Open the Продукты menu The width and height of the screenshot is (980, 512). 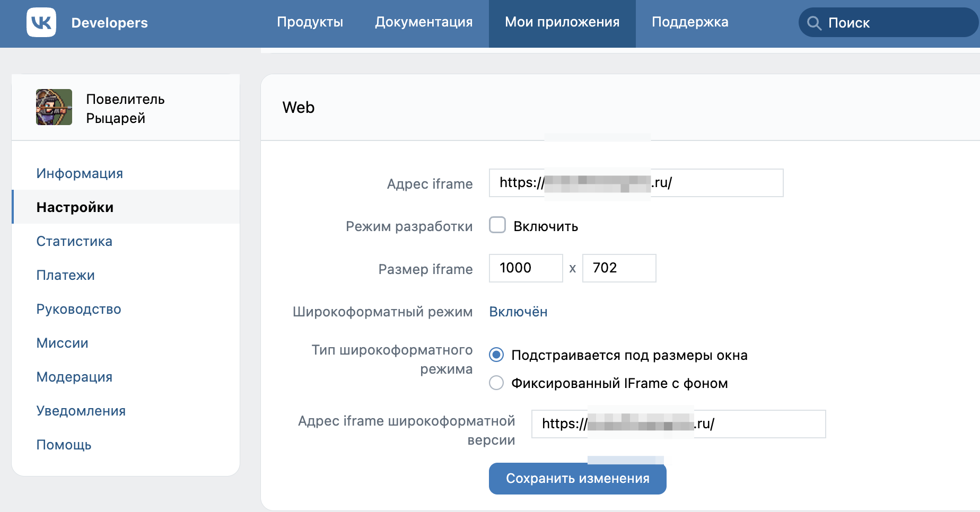[310, 22]
